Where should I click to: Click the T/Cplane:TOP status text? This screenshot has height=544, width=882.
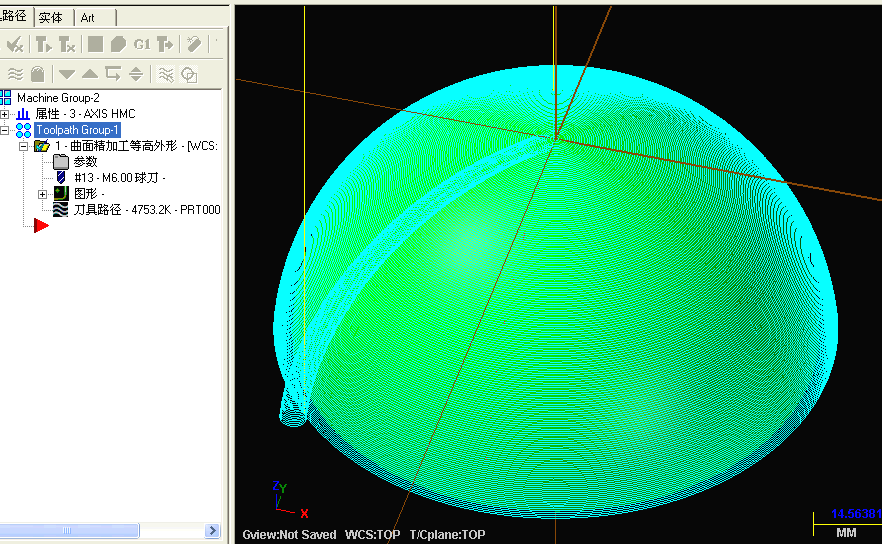447,534
